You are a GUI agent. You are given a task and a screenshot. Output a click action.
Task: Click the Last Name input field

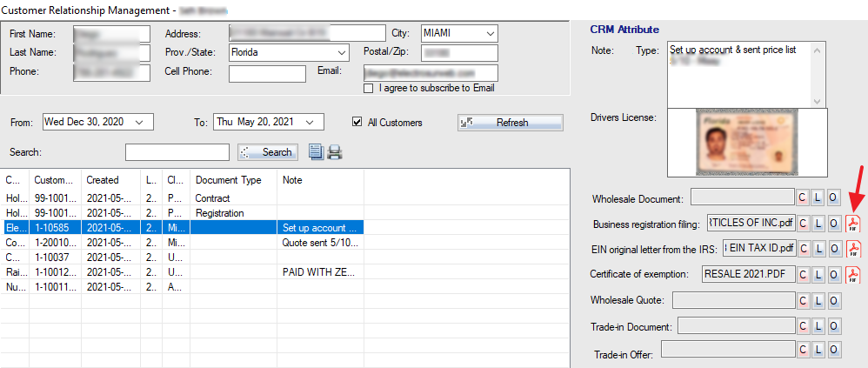[111, 53]
